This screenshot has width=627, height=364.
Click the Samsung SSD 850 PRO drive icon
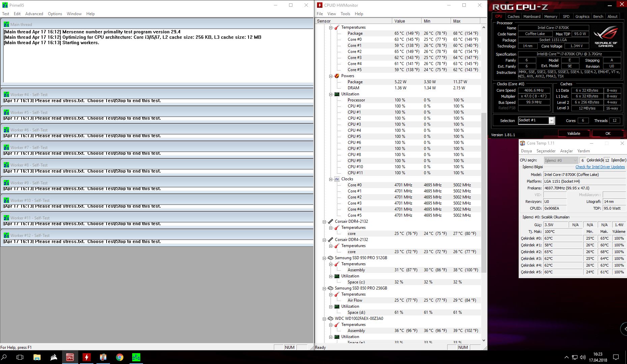click(x=331, y=288)
